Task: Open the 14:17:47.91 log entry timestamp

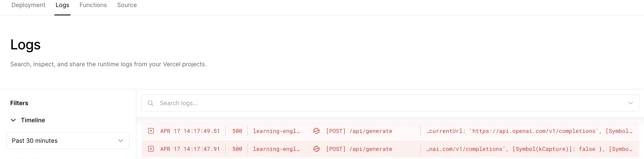Action: (190, 149)
